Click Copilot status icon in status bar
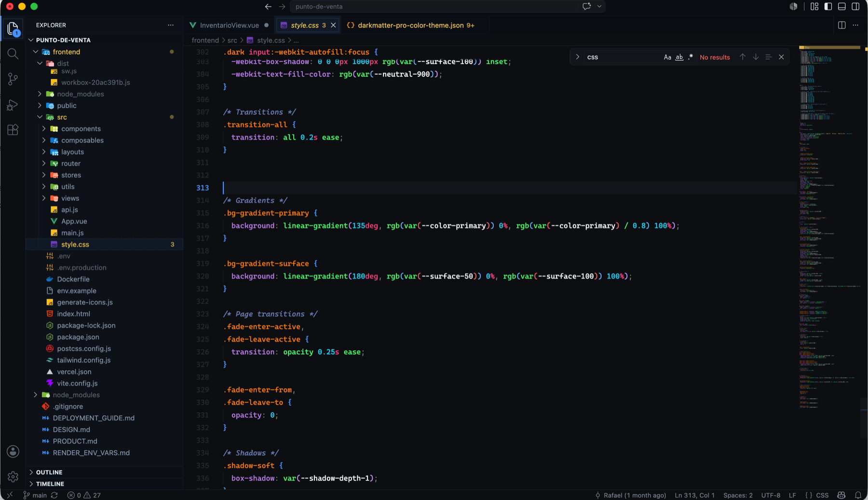 pos(841,495)
